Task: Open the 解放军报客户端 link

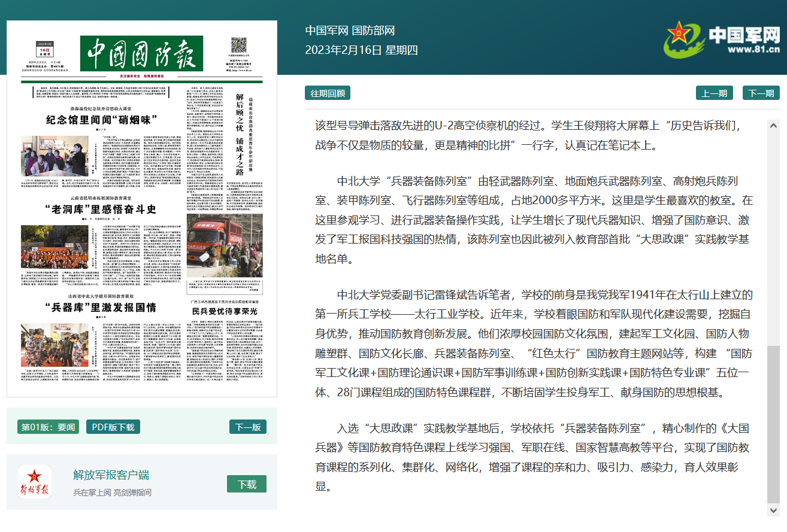Action: [x=111, y=475]
